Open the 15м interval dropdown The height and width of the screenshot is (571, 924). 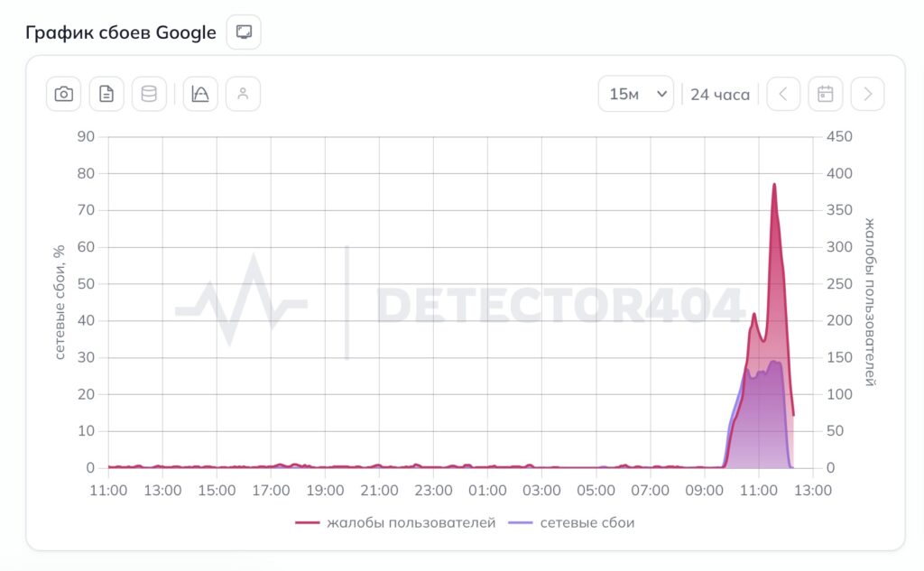pyautogui.click(x=636, y=94)
